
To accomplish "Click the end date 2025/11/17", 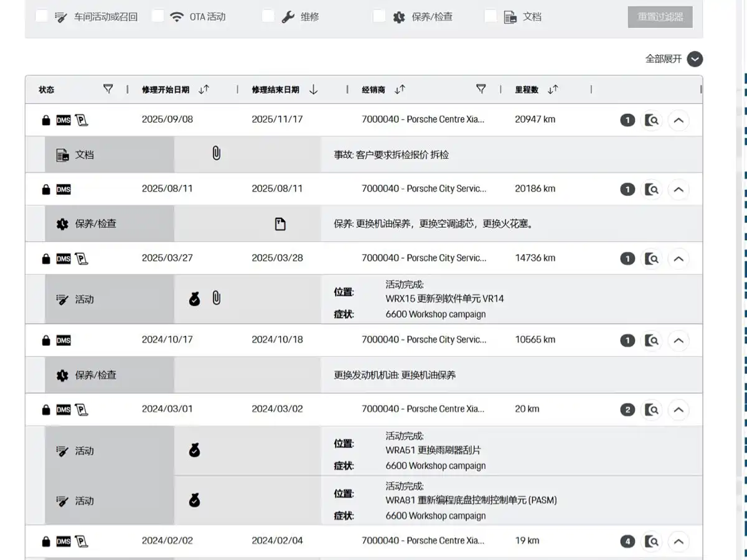I will click(x=277, y=119).
